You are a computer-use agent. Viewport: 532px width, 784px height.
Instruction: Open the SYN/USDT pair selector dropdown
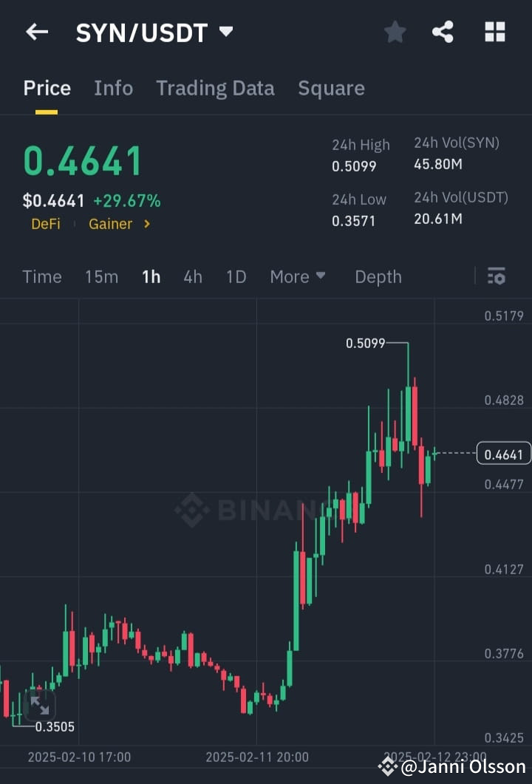225,32
